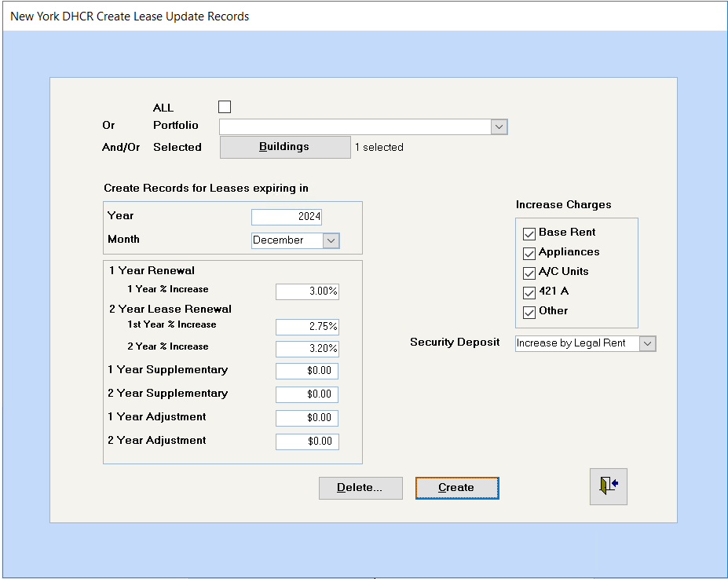Click the 'Increase Charges' heading
The width and height of the screenshot is (728, 579).
[563, 205]
